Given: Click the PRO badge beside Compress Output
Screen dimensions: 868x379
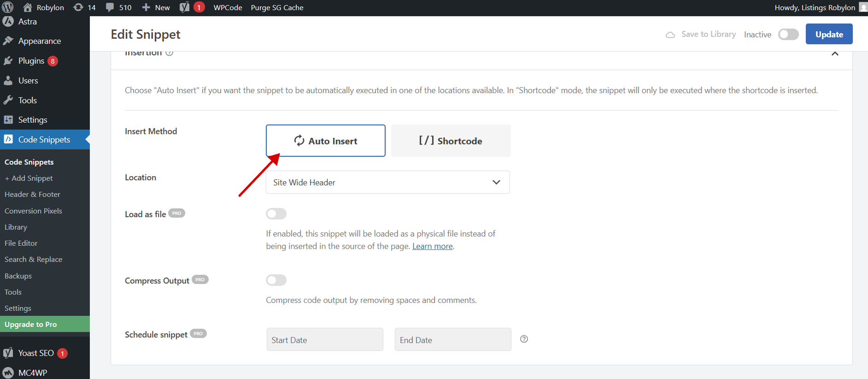Looking at the screenshot, I should pyautogui.click(x=200, y=279).
